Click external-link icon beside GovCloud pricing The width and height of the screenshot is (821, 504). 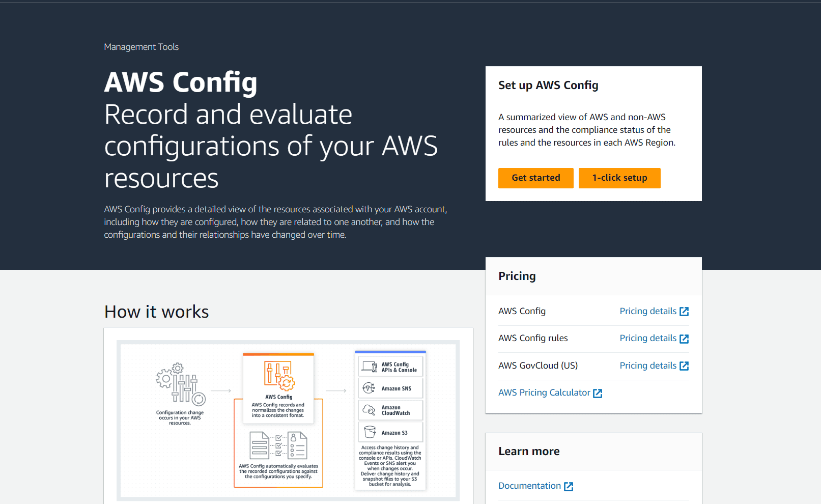click(x=684, y=366)
